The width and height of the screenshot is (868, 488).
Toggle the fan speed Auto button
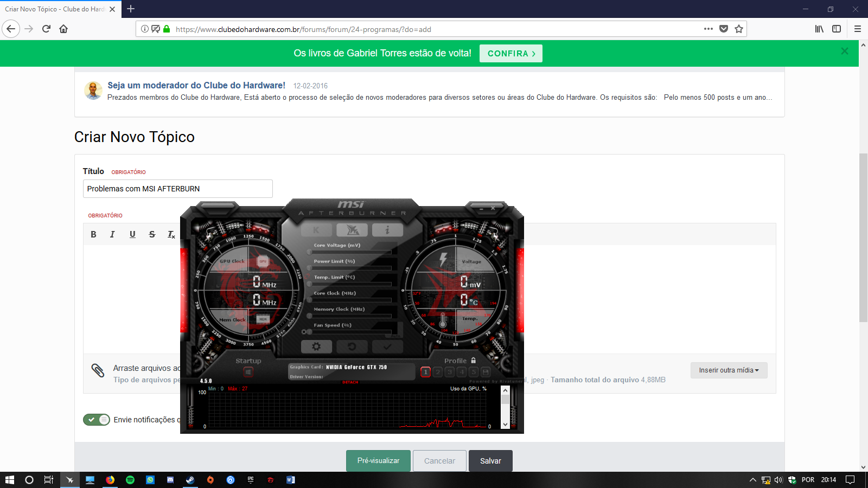396,336
